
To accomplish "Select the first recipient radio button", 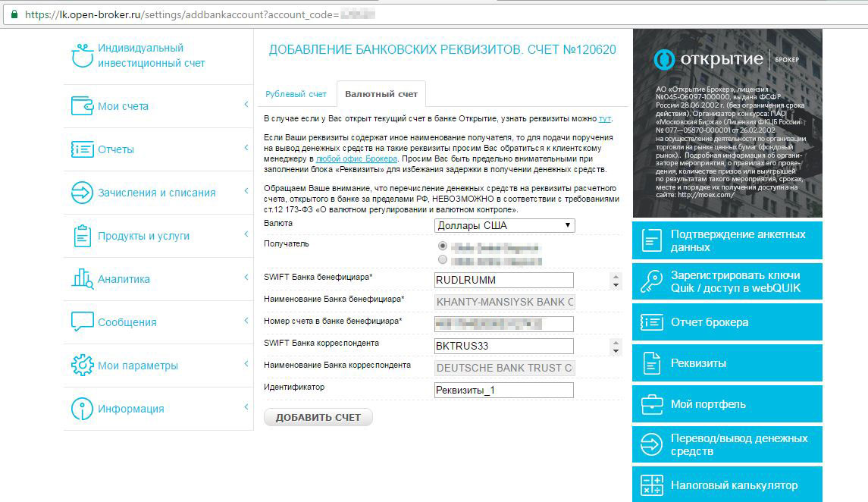I will [x=442, y=246].
